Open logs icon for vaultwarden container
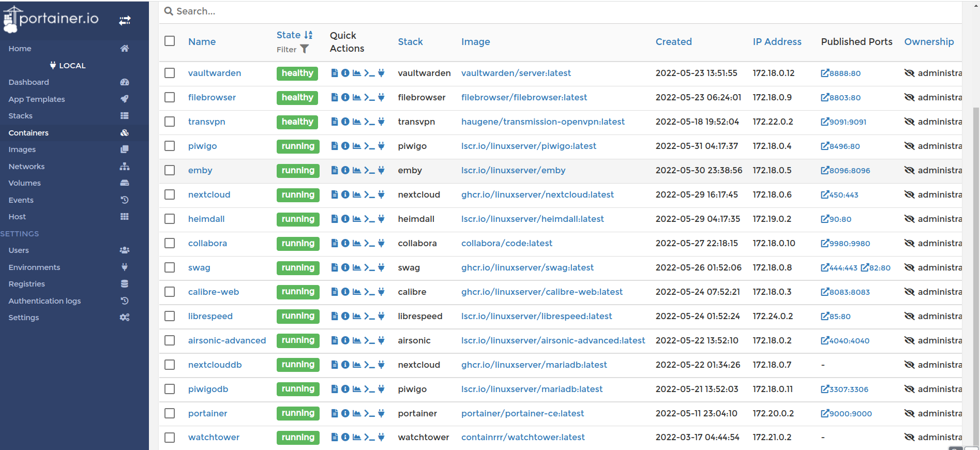Viewport: 980px width, 450px height. coord(335,73)
